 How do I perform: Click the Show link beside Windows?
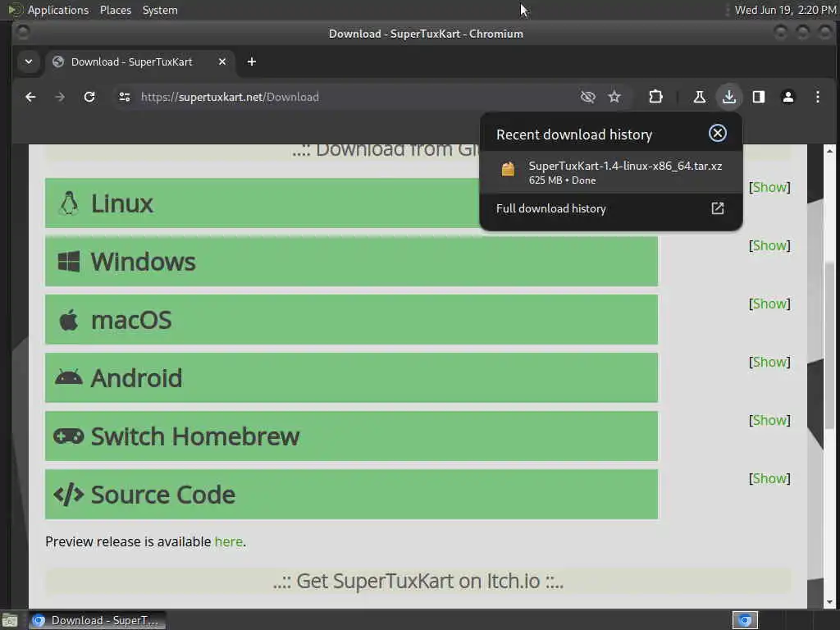click(x=769, y=245)
